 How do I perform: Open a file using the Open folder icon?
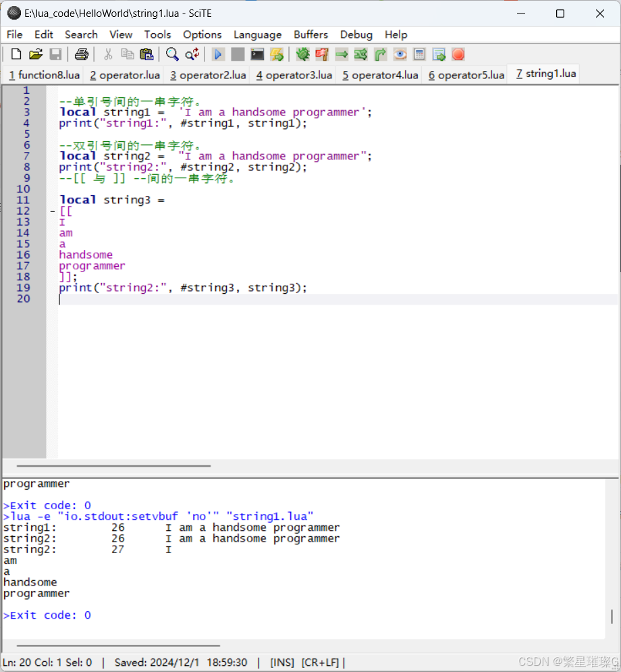pyautogui.click(x=36, y=54)
